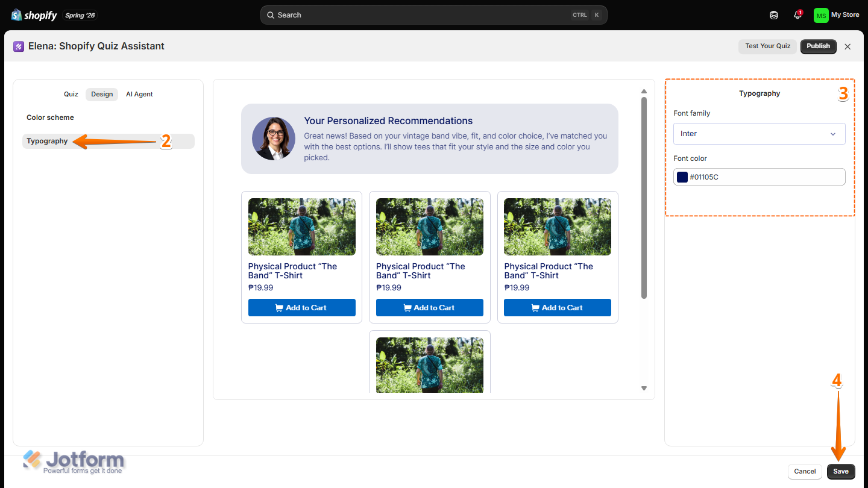Click the third product's T-shirt image
868x488 pixels.
pyautogui.click(x=558, y=227)
